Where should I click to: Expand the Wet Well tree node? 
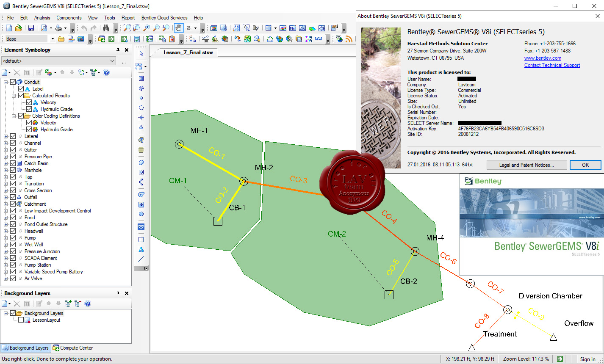[6, 245]
